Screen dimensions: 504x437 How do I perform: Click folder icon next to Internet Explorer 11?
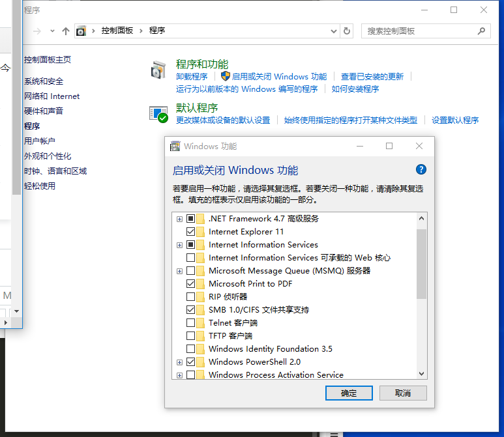coord(200,231)
